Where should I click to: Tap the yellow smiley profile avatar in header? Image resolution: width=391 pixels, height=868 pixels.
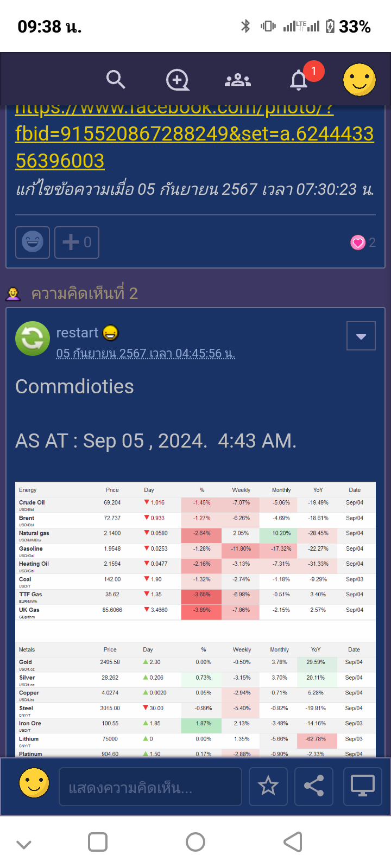point(359,80)
